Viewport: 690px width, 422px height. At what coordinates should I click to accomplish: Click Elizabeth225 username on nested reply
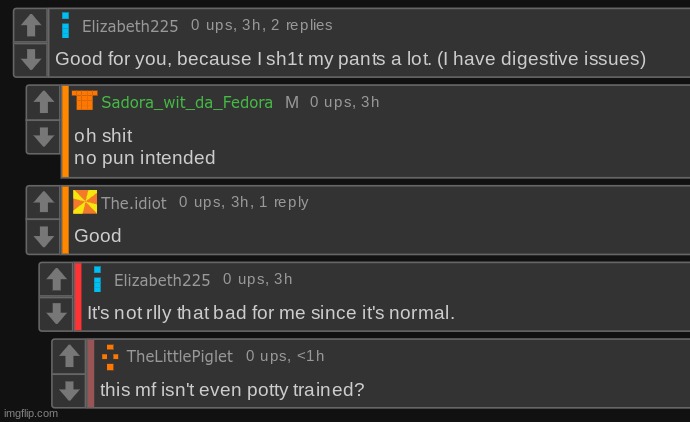point(162,280)
